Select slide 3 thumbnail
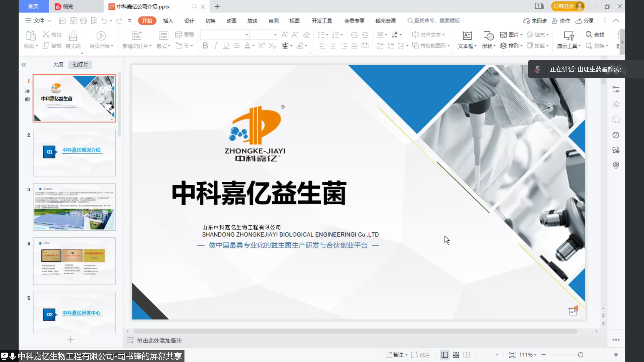Image resolution: width=644 pixels, height=362 pixels. [x=74, y=207]
